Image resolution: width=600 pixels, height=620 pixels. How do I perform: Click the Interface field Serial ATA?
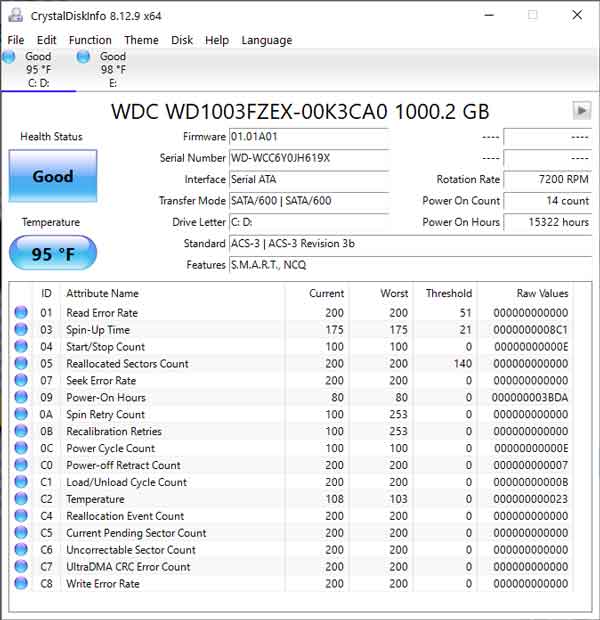pyautogui.click(x=309, y=180)
